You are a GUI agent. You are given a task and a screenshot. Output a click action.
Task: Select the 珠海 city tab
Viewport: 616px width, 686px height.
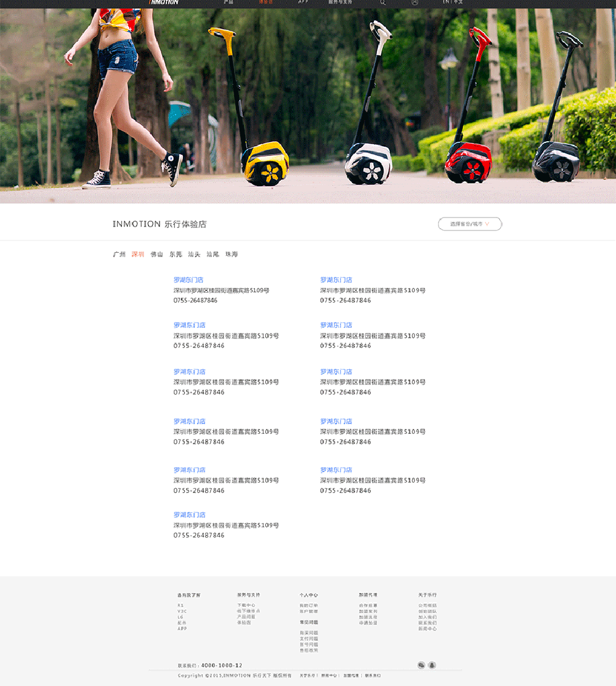232,254
